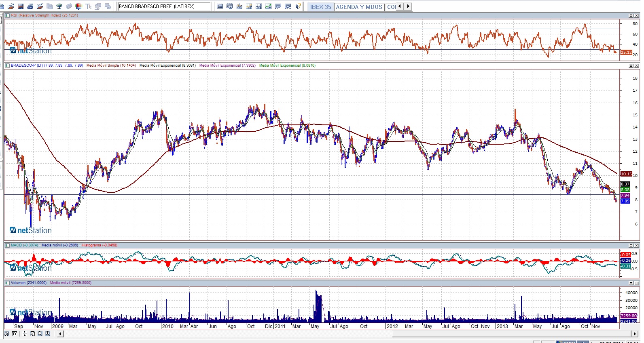Open the table window icon

[220, 6]
